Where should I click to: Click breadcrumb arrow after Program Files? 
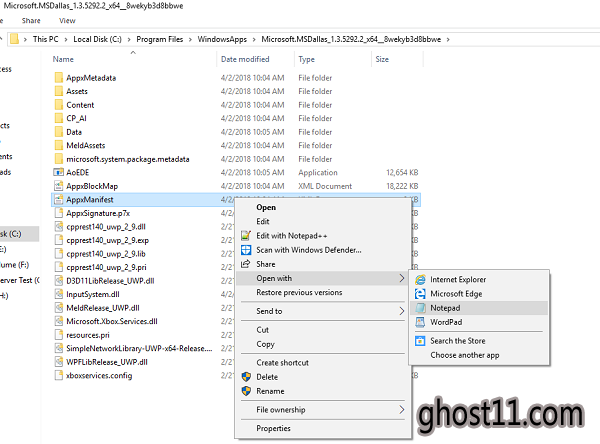(x=190, y=39)
